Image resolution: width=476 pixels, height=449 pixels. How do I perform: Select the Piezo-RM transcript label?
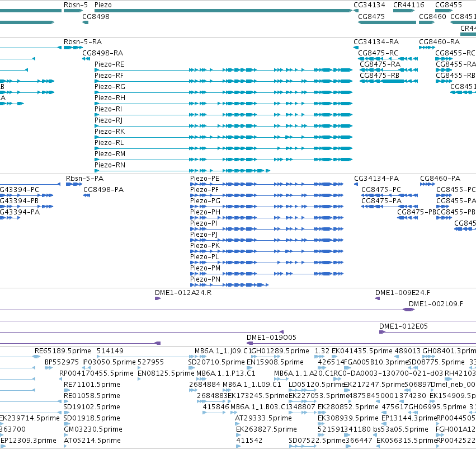110,154
